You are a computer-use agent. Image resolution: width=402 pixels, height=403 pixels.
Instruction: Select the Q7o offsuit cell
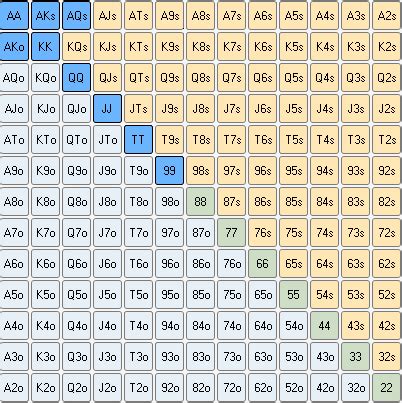(x=76, y=232)
